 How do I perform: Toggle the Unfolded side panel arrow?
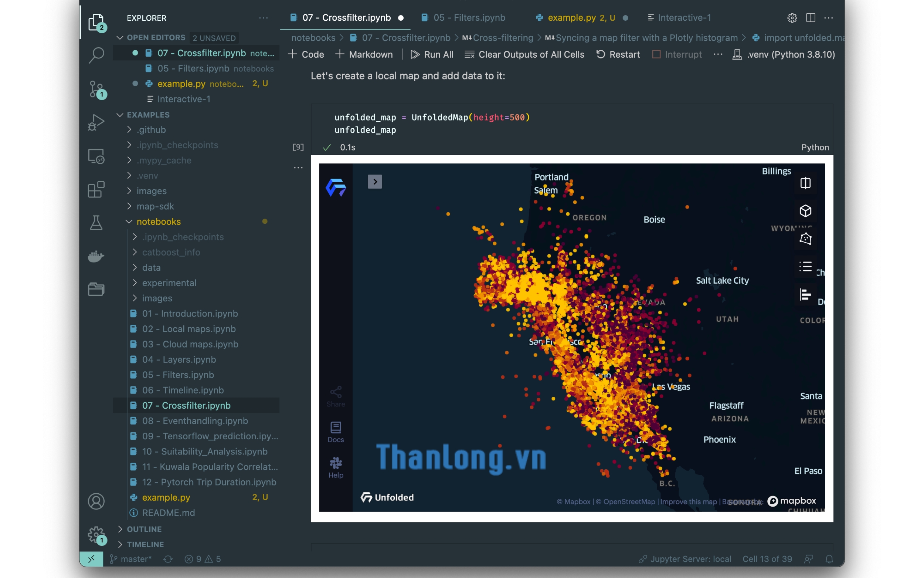375,182
